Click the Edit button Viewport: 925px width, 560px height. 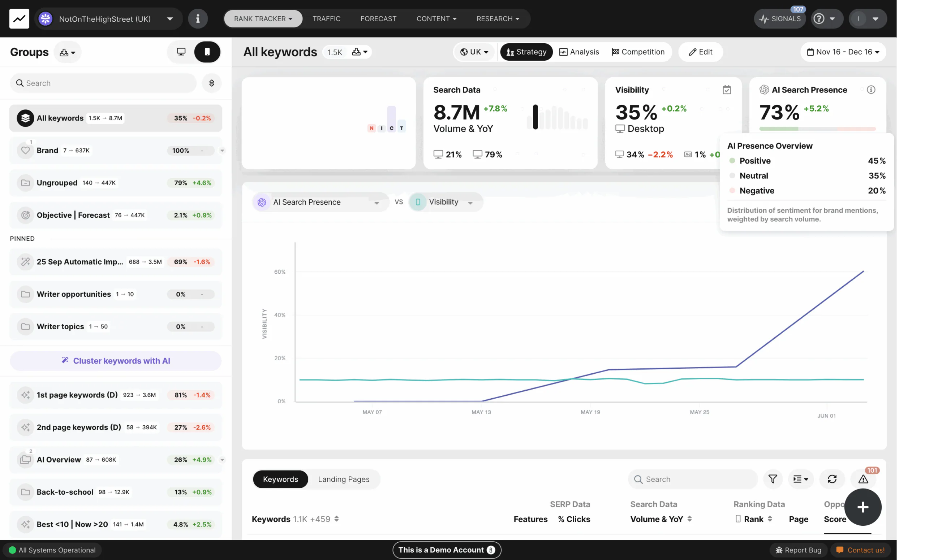701,52
